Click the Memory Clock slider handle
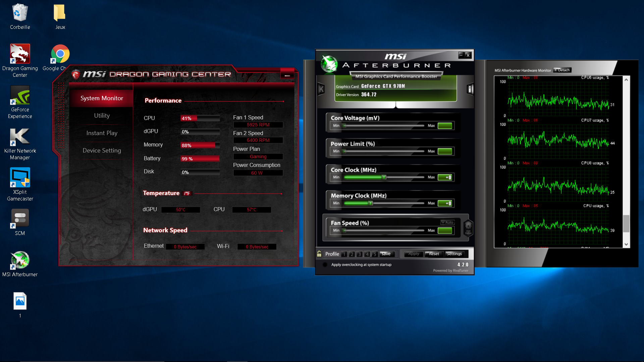This screenshot has width=644, height=362. [x=371, y=203]
